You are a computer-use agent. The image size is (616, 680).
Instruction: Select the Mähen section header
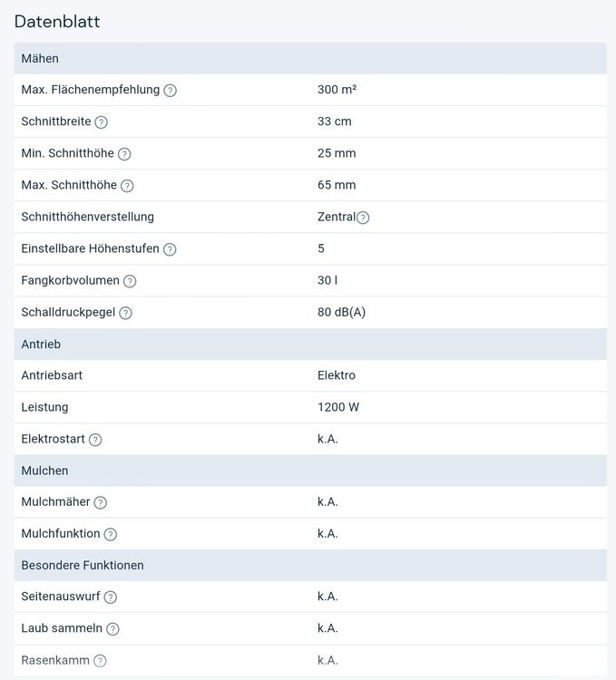[310, 58]
